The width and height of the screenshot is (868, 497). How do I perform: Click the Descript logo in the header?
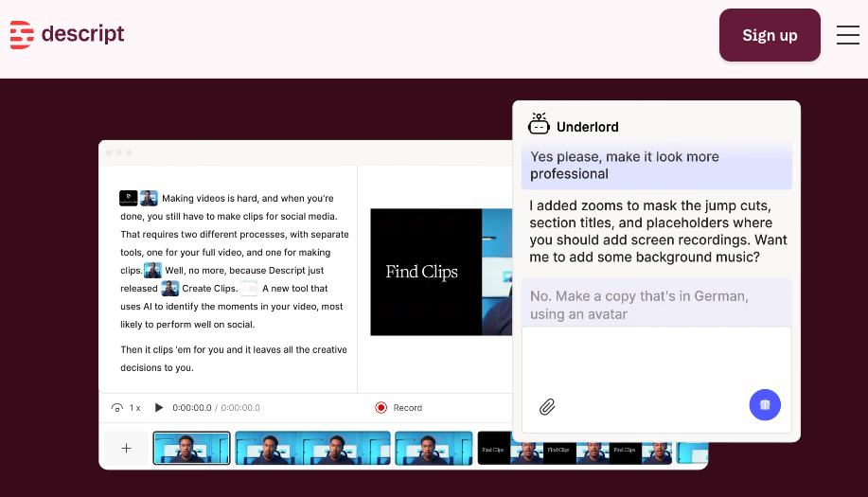(67, 35)
